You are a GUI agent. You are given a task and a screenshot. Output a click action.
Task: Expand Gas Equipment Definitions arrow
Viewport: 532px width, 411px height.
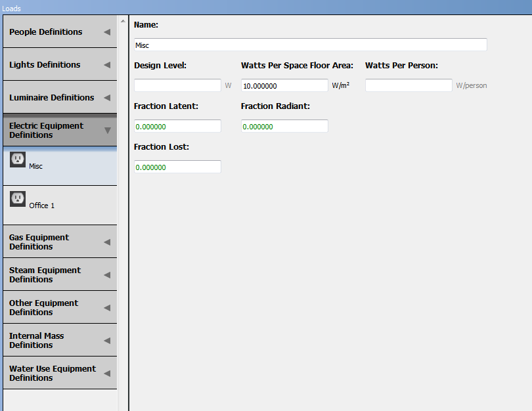tap(107, 242)
